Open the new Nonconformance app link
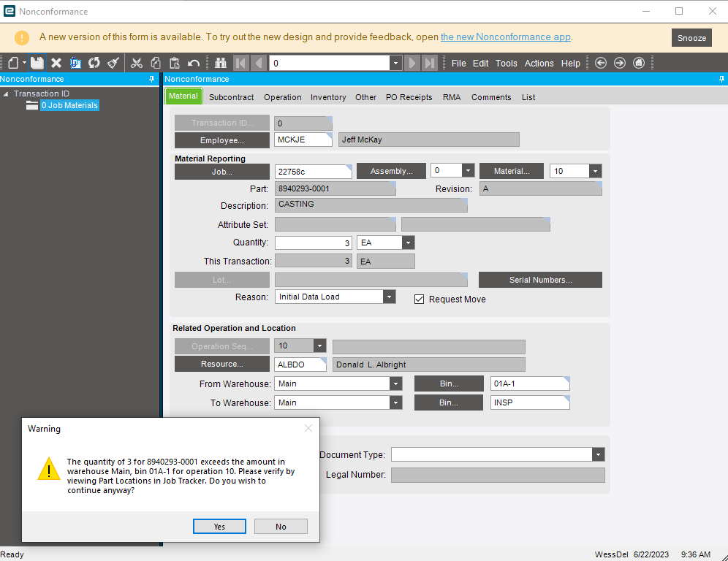The image size is (728, 561). (x=506, y=37)
